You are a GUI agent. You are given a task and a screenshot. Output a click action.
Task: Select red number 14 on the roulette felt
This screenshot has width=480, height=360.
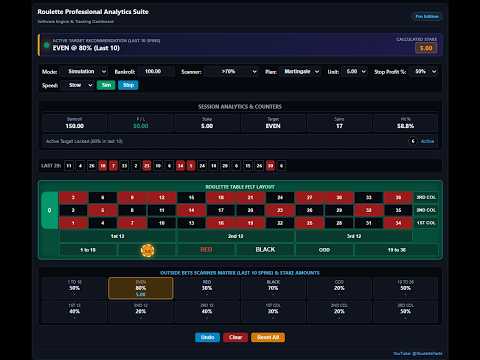click(191, 210)
